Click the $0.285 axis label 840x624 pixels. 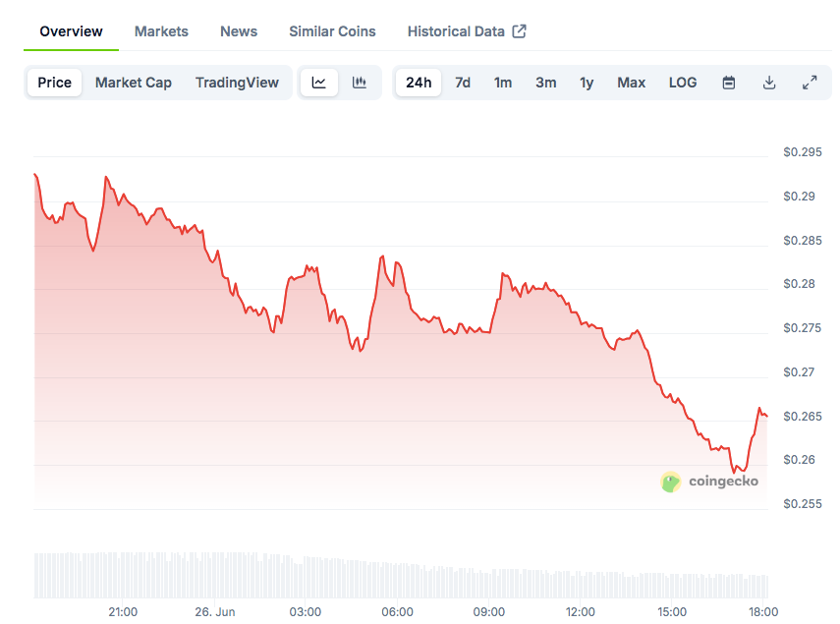(x=803, y=241)
